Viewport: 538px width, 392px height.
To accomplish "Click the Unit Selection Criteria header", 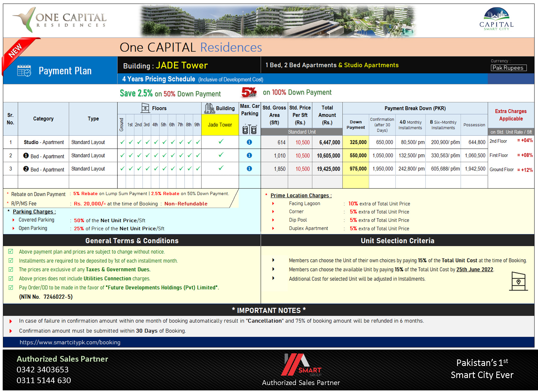I will tap(397, 240).
